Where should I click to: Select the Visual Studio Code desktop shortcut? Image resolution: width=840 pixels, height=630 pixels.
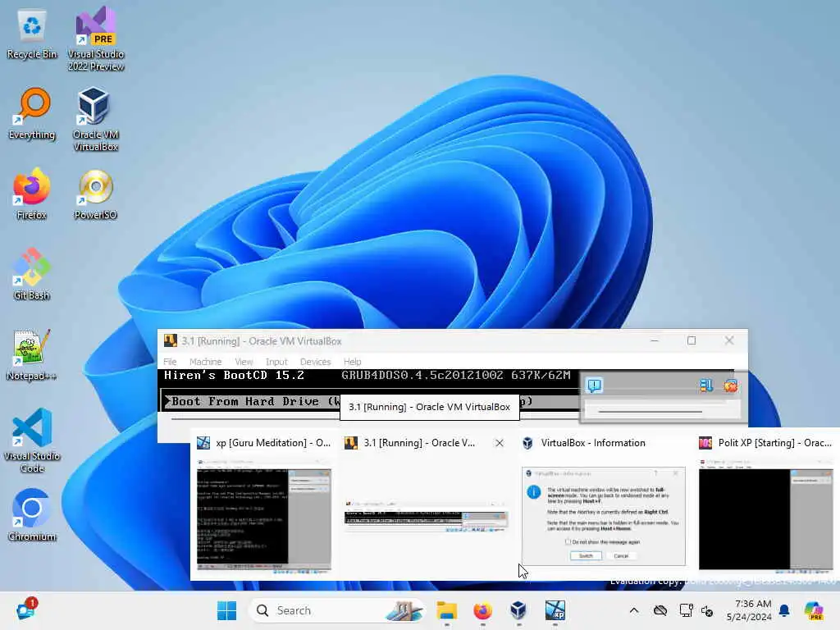pyautogui.click(x=32, y=441)
